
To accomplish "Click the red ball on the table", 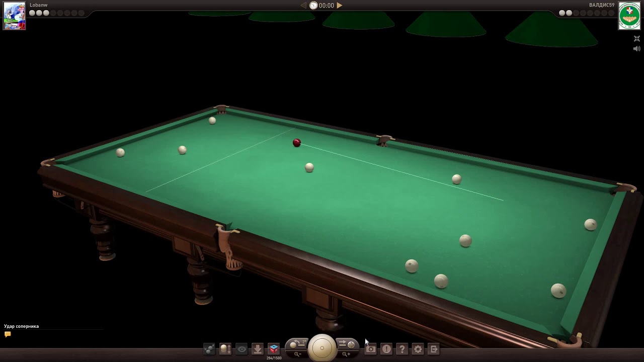I will [x=297, y=143].
